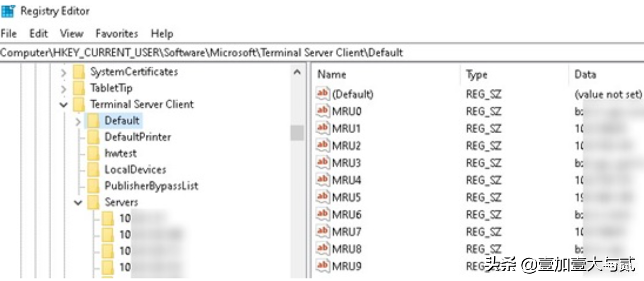This screenshot has width=644, height=281.
Task: Click the MRU3 value string icon
Action: point(323,163)
